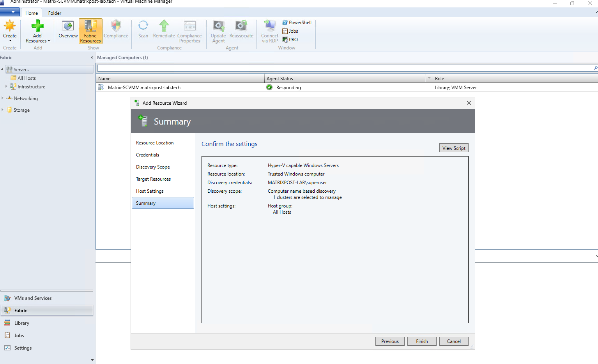Click the PRO button in ribbon
Image resolution: width=598 pixels, height=364 pixels.
pos(290,40)
